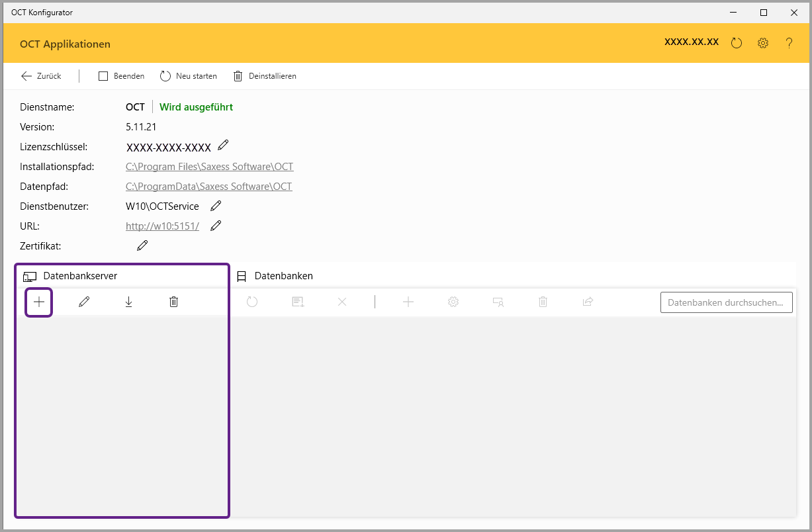Stop the service with Beenden
Screen dimensions: 812x532
tap(122, 76)
